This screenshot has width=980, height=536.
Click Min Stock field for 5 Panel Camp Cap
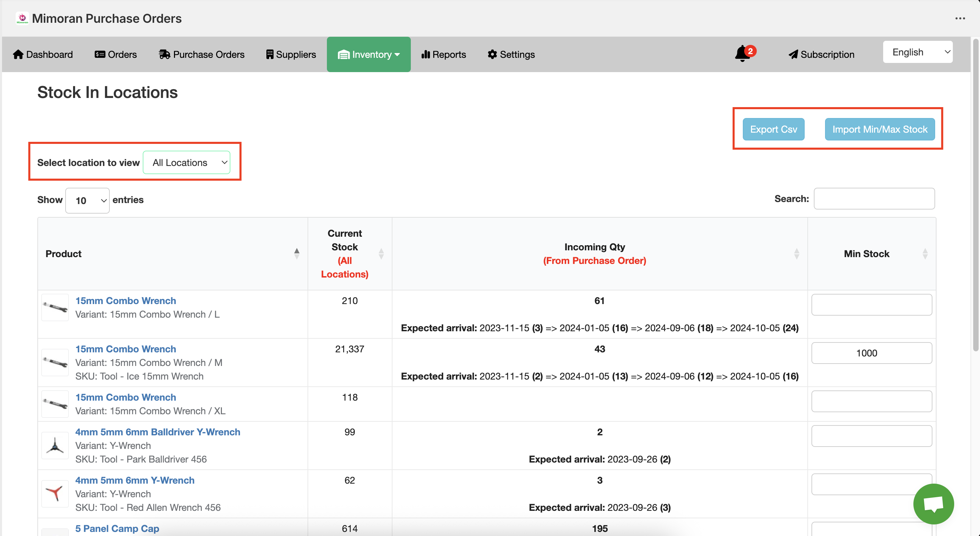[872, 529]
